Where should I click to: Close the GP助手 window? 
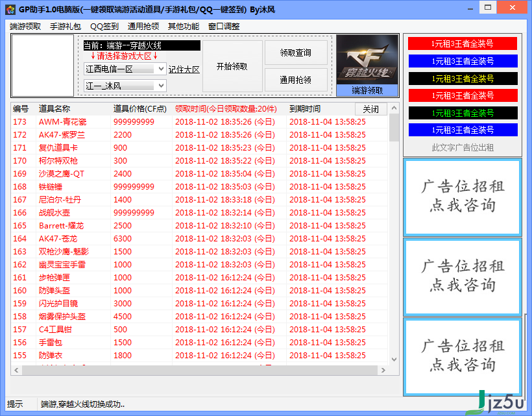click(513, 8)
